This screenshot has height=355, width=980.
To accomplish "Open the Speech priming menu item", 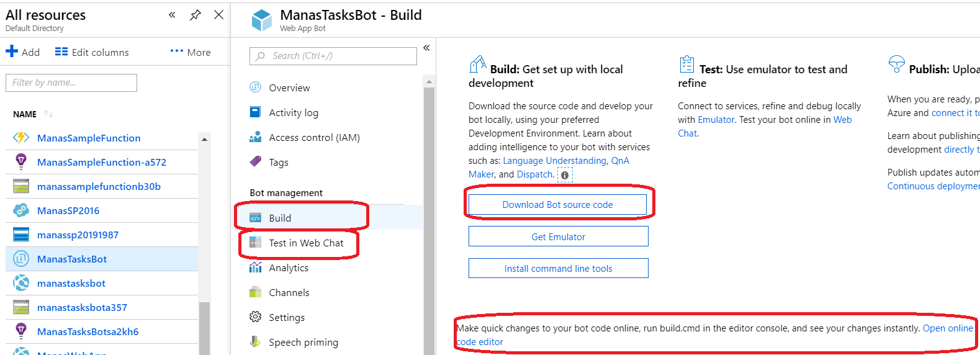I will [x=303, y=342].
